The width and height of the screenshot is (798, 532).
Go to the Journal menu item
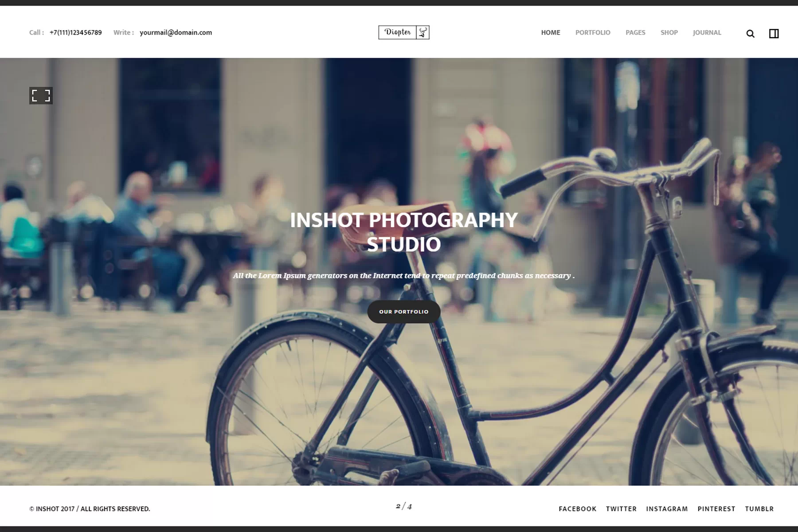click(707, 33)
